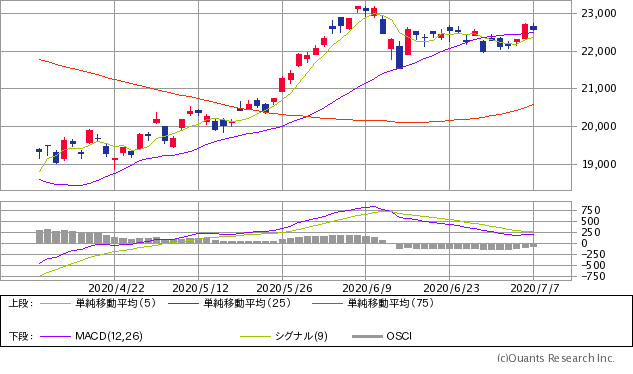Click the 20,000 price axis label
This screenshot has height=374, width=633.
[x=599, y=126]
